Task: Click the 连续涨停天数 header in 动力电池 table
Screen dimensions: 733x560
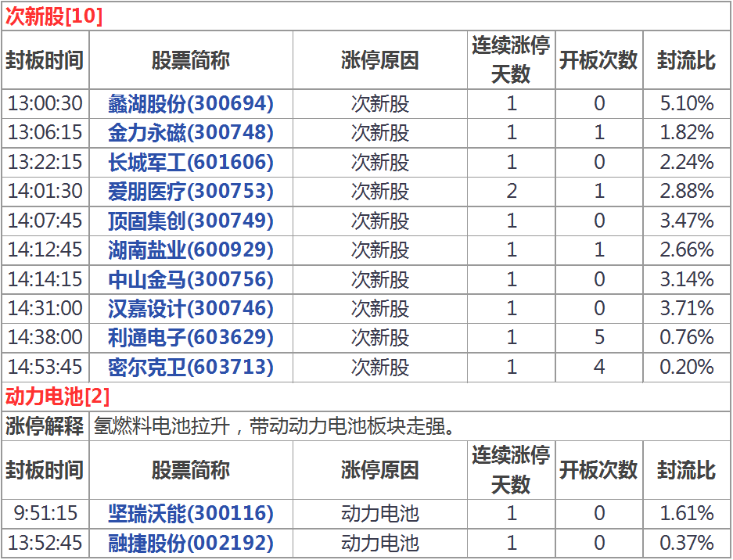Action: [x=511, y=469]
